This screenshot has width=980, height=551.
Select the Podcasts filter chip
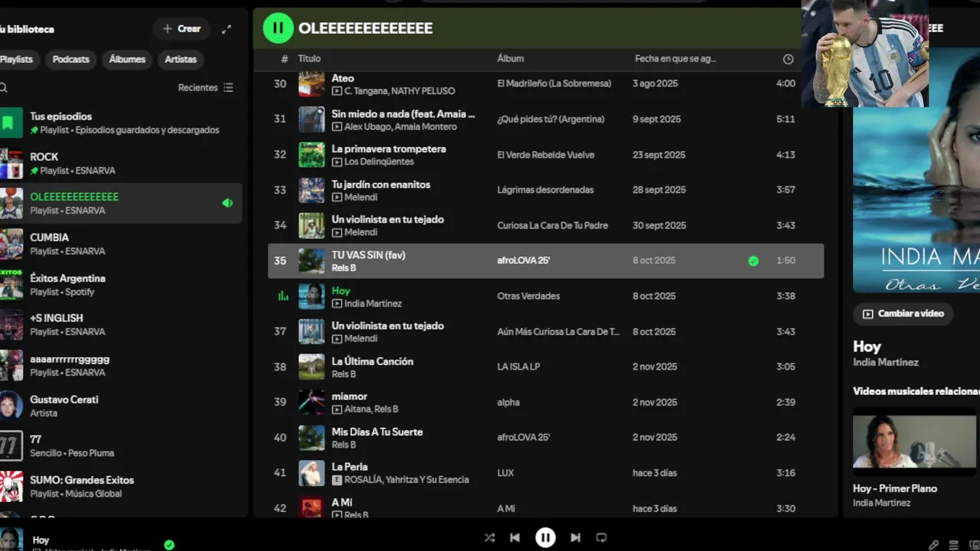(71, 59)
